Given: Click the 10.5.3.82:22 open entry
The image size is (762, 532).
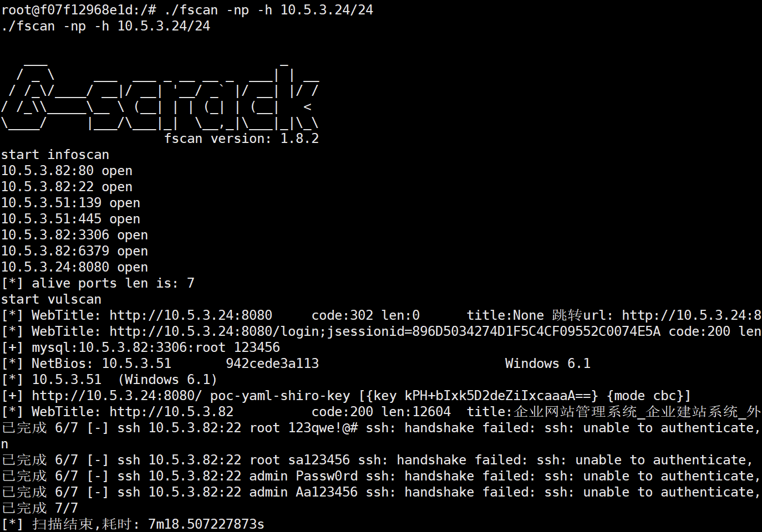Looking at the screenshot, I should point(67,187).
